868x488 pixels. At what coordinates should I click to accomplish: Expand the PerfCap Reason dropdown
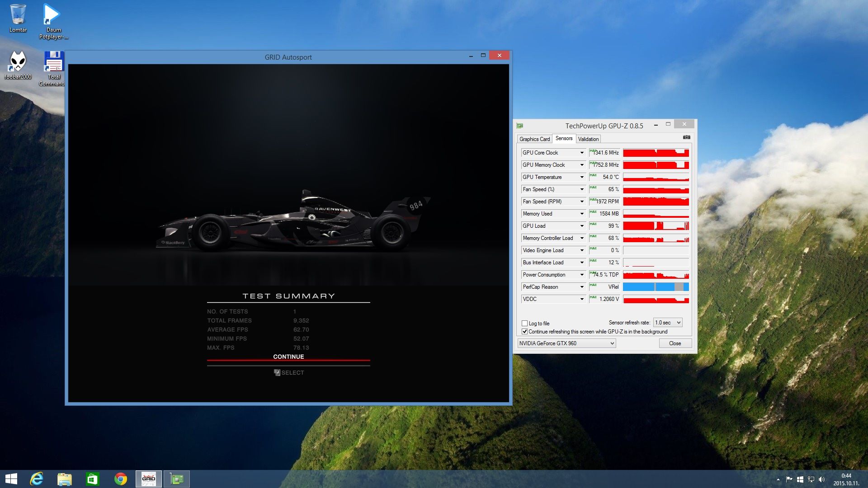(582, 287)
